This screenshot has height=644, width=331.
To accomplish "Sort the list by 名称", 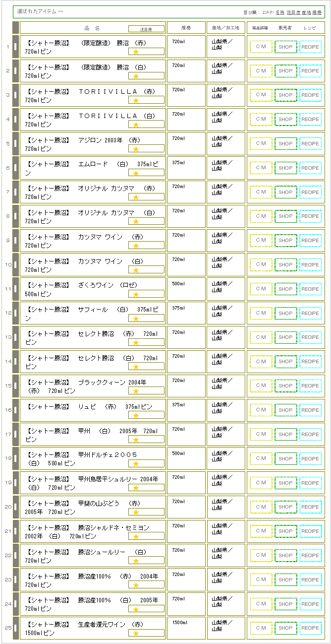I will [x=280, y=12].
